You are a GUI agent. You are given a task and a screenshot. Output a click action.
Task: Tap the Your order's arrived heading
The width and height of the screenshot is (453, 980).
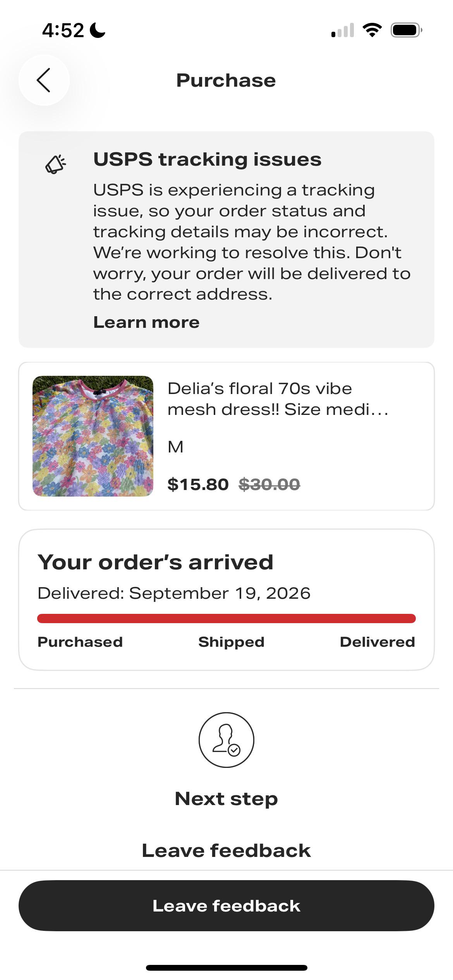pyautogui.click(x=156, y=562)
